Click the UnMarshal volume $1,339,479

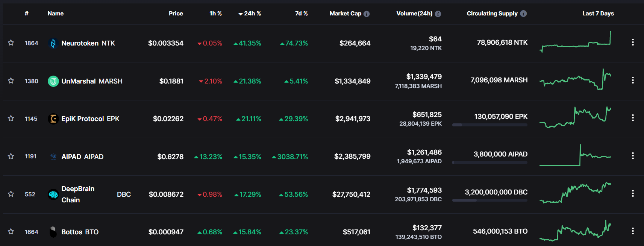pyautogui.click(x=424, y=77)
